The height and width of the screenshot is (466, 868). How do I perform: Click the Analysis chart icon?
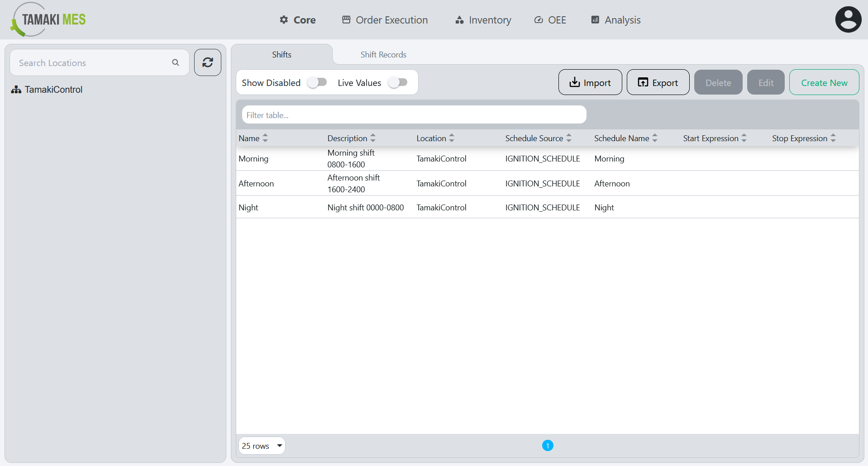pyautogui.click(x=595, y=19)
